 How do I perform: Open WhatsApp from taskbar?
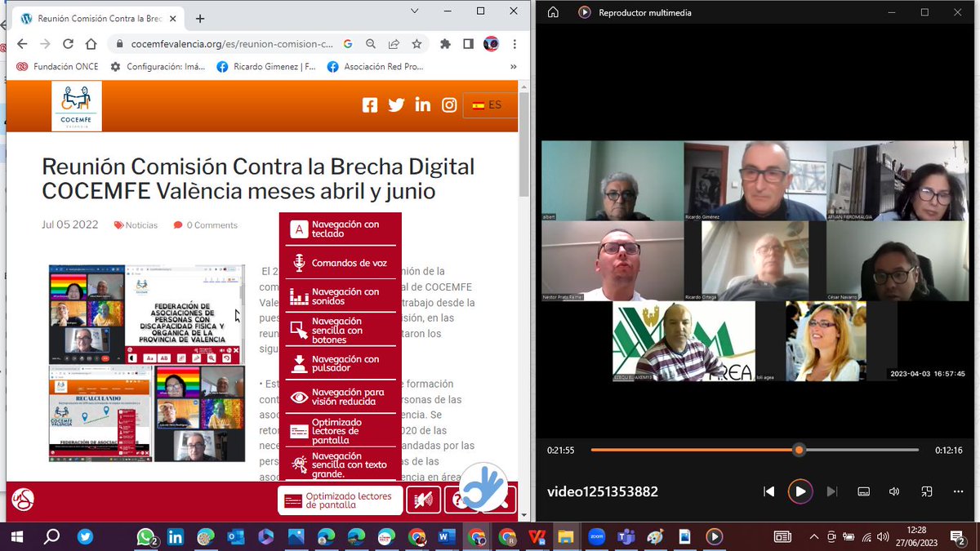pyautogui.click(x=146, y=536)
